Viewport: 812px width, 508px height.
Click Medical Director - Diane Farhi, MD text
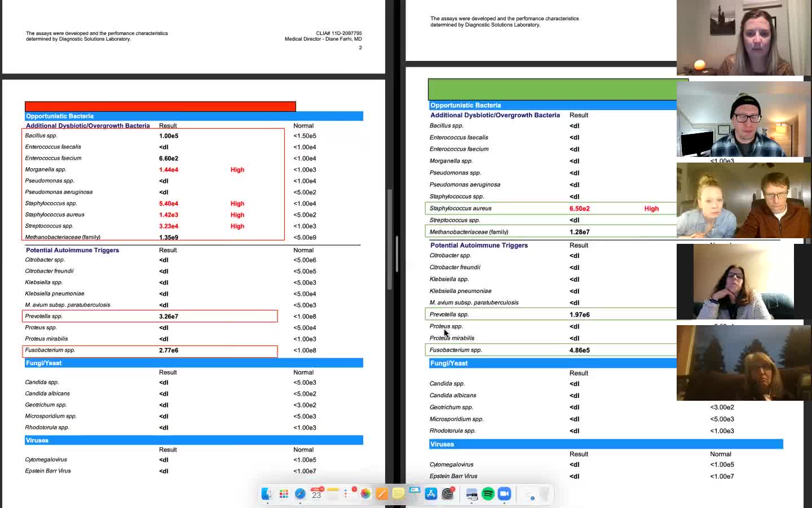point(323,39)
